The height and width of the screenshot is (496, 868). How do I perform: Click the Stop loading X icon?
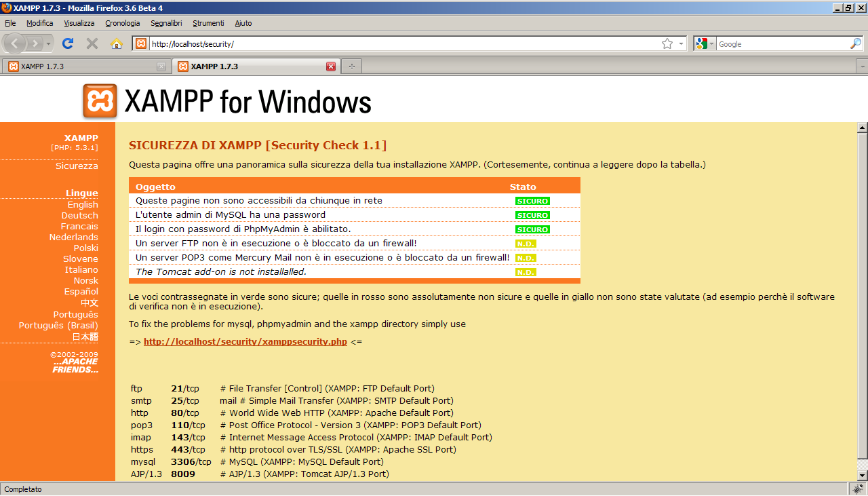pos(92,43)
